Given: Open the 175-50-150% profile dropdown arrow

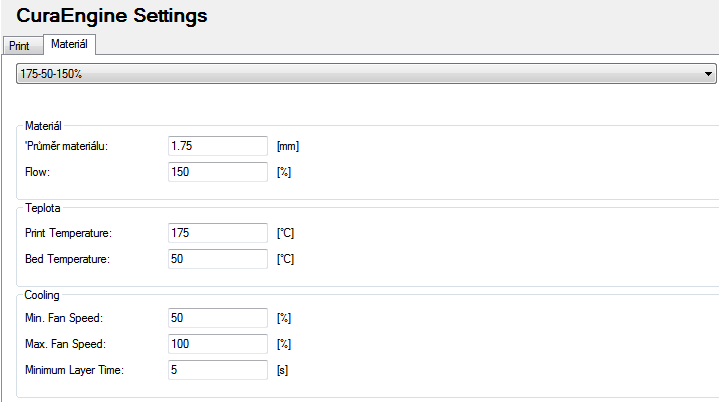Looking at the screenshot, I should click(x=709, y=75).
